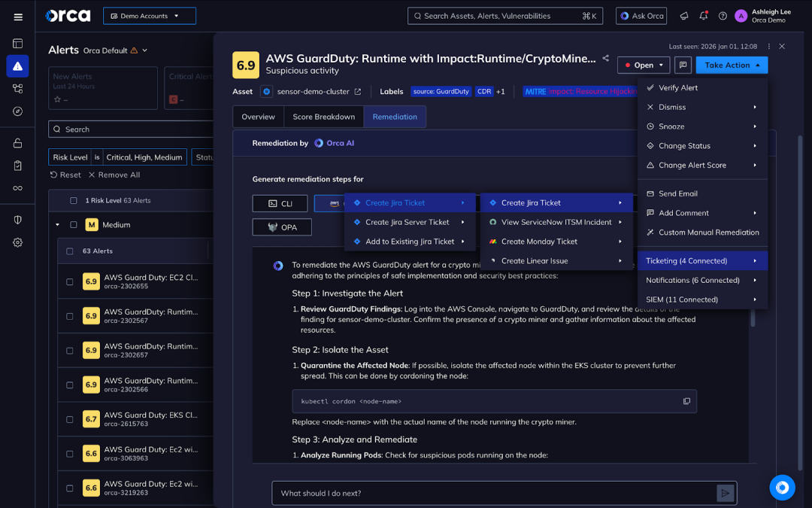Click the attack path graph icon in sidebar

17,87
